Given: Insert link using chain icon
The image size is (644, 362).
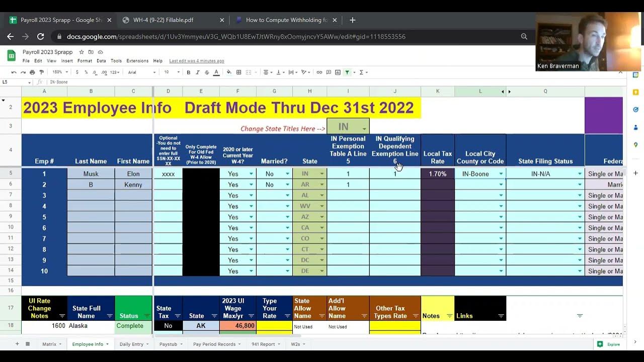Looking at the screenshot, I should pos(319,72).
